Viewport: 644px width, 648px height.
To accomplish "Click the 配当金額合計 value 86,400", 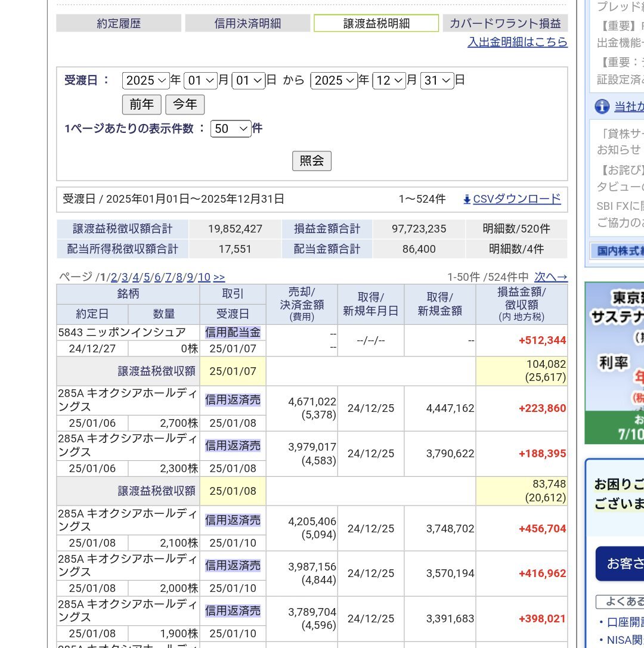I will 419,249.
